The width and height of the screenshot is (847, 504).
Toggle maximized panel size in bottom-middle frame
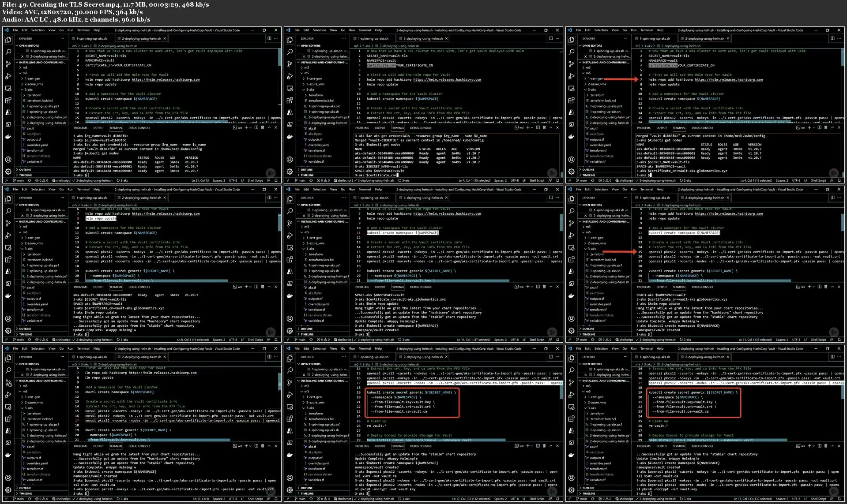click(x=551, y=446)
